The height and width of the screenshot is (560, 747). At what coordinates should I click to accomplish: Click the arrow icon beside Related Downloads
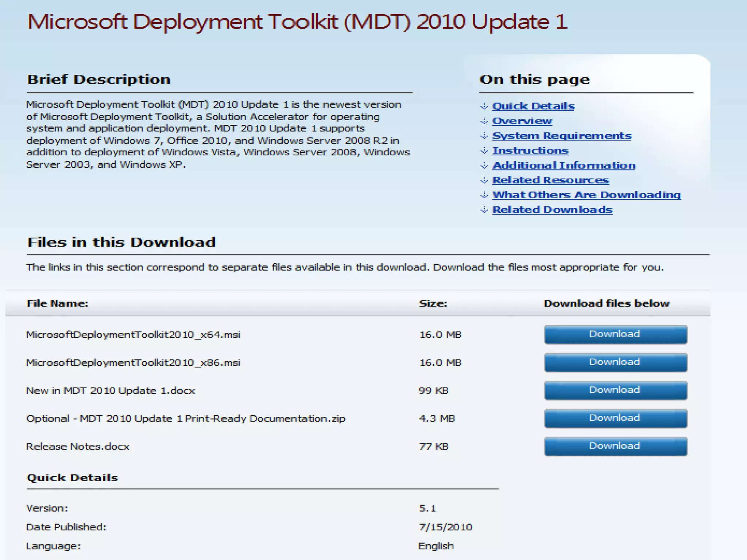484,210
